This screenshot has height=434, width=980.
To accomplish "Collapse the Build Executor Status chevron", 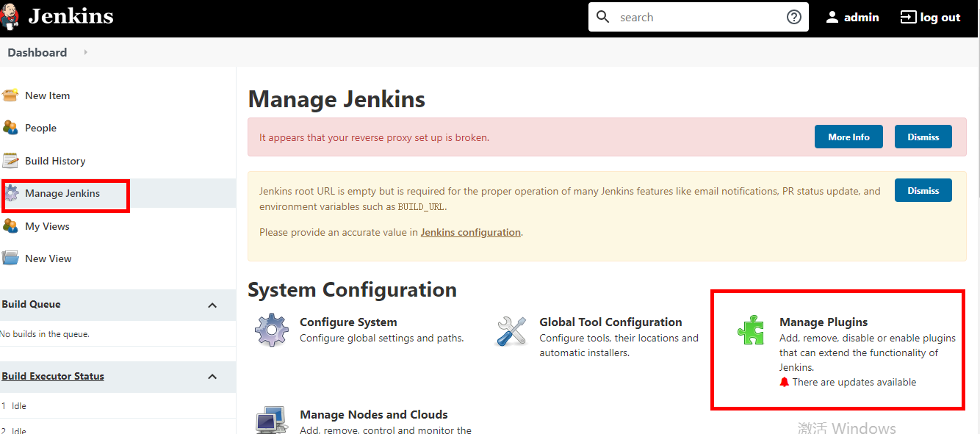I will click(212, 377).
